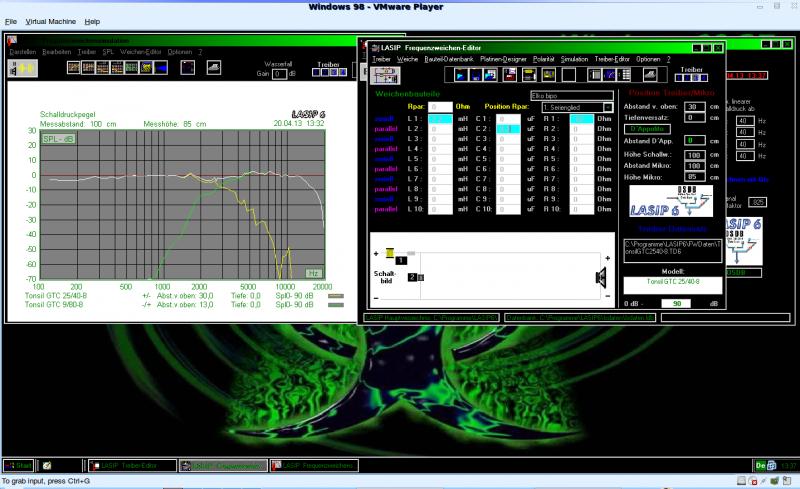Viewport: 800px width, 489px height.
Task: Click the C 2 uF input field
Action: coord(508,129)
